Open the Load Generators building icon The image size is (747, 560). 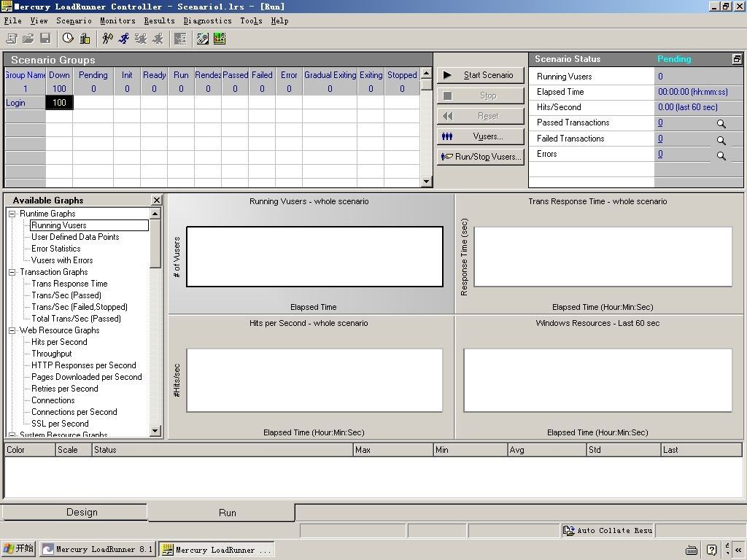point(85,39)
